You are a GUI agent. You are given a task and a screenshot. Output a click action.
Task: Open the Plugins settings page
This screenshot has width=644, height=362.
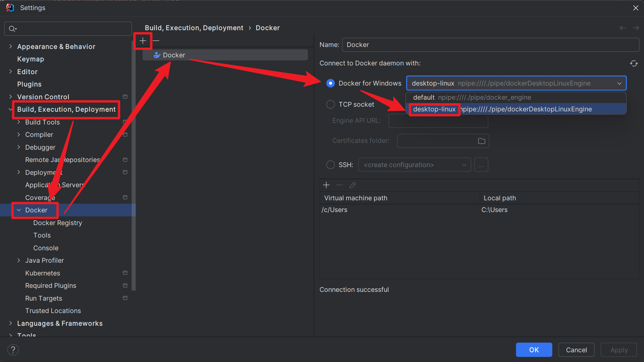29,84
